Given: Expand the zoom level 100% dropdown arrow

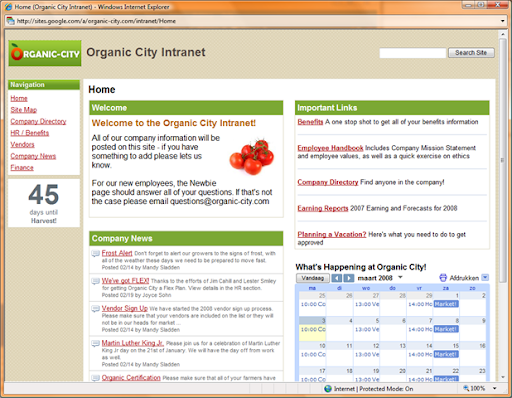Looking at the screenshot, I should pyautogui.click(x=495, y=388).
